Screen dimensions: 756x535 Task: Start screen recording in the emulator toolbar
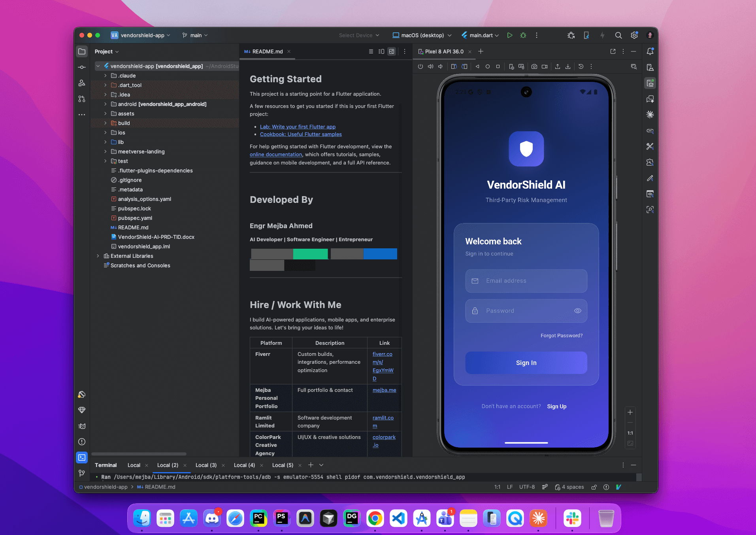(x=545, y=66)
